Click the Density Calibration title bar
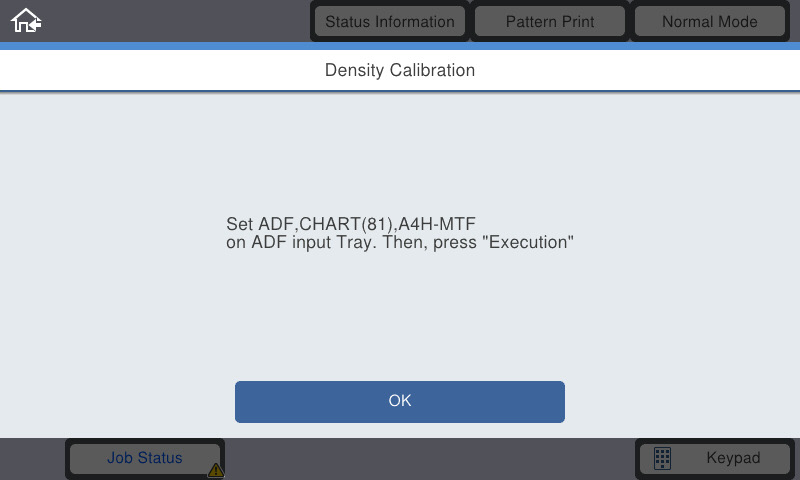 coord(400,70)
